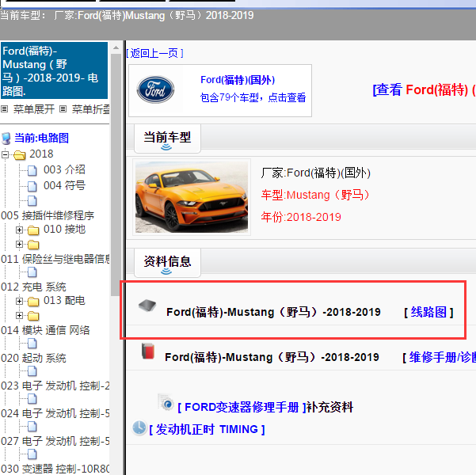Click 包含79个车型,点击查看 link

pos(253,97)
